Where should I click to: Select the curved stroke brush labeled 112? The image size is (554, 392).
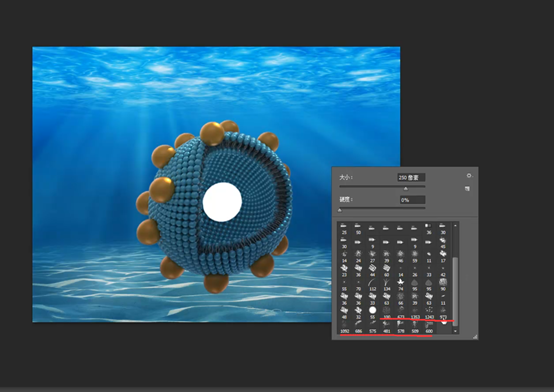click(372, 285)
